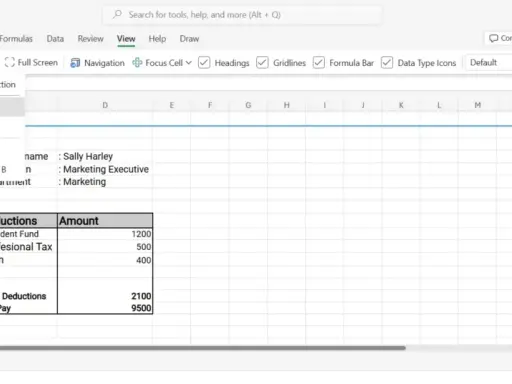512x384 pixels.
Task: Click the 'fesional Tax' label cell
Action: (28, 247)
